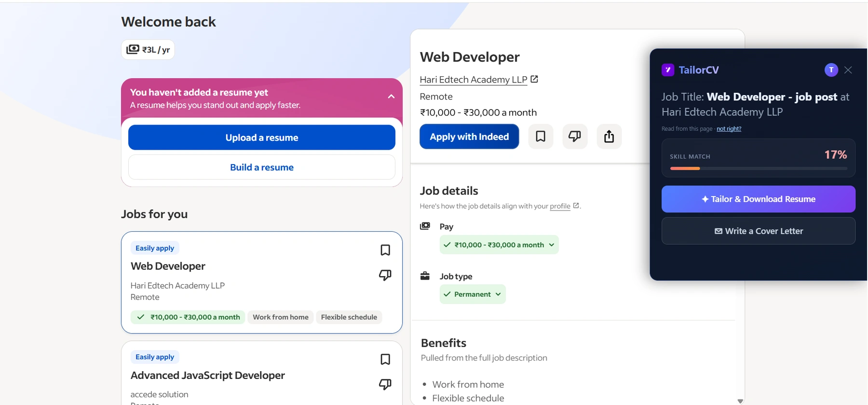868x405 pixels.
Task: Click Easily apply badge on Web Developer card
Action: [x=155, y=248]
